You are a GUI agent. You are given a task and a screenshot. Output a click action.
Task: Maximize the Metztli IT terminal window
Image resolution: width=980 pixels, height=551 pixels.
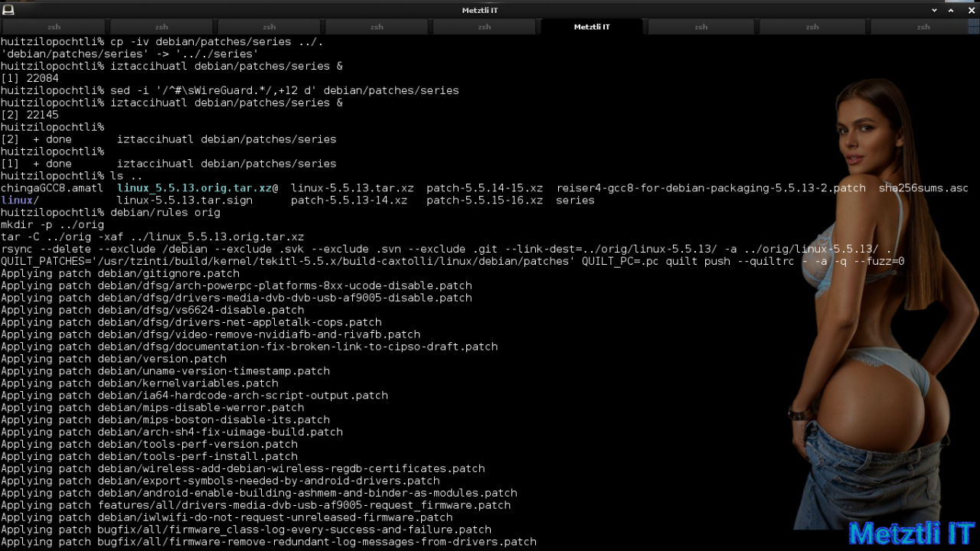point(952,10)
